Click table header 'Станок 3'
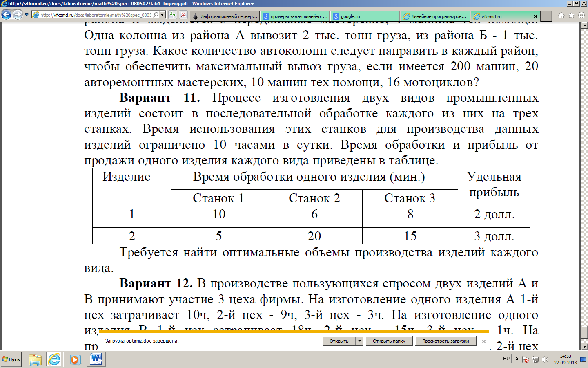Screen dimensions: 588x368 (x=410, y=198)
